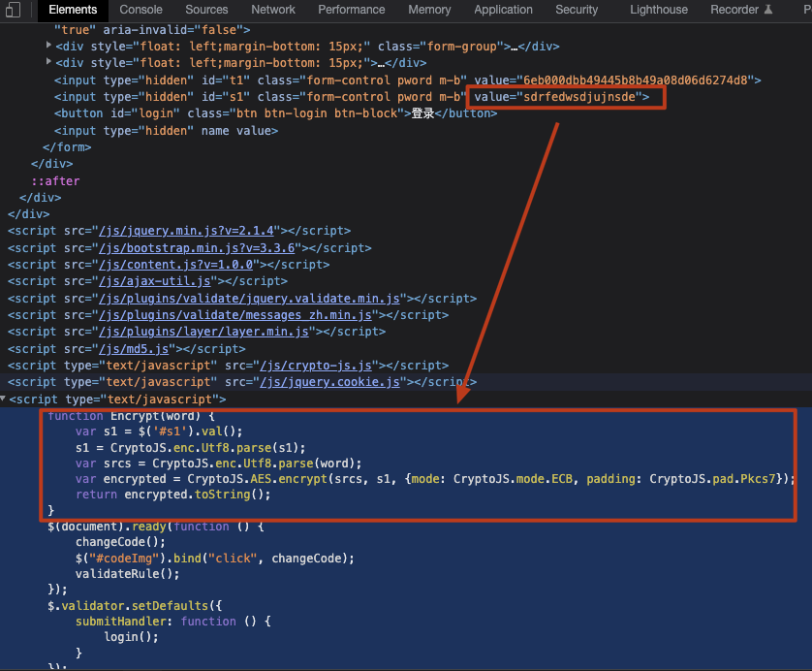812x671 pixels.
Task: Open the messages_zh.min.js link
Action: tap(235, 315)
